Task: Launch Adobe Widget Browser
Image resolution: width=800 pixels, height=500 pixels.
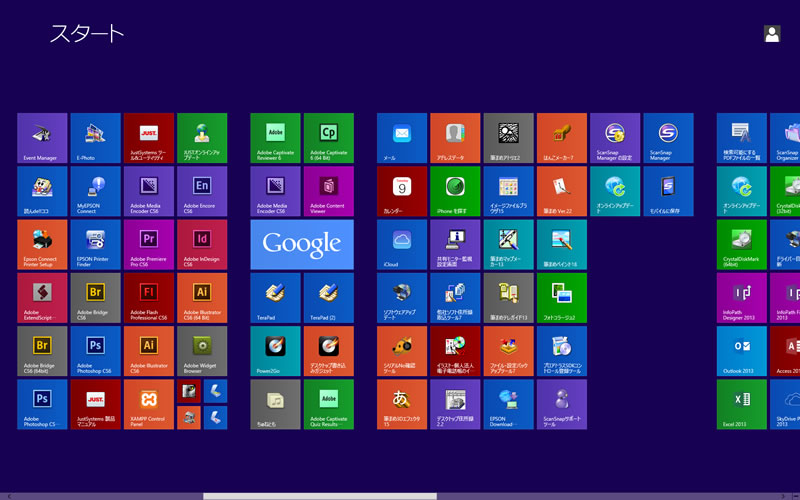Action: [202, 352]
